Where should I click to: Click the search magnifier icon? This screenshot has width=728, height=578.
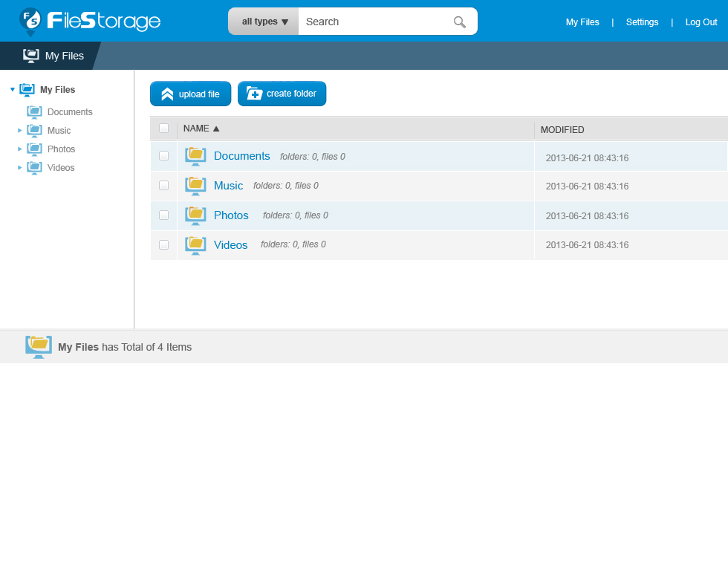(460, 22)
